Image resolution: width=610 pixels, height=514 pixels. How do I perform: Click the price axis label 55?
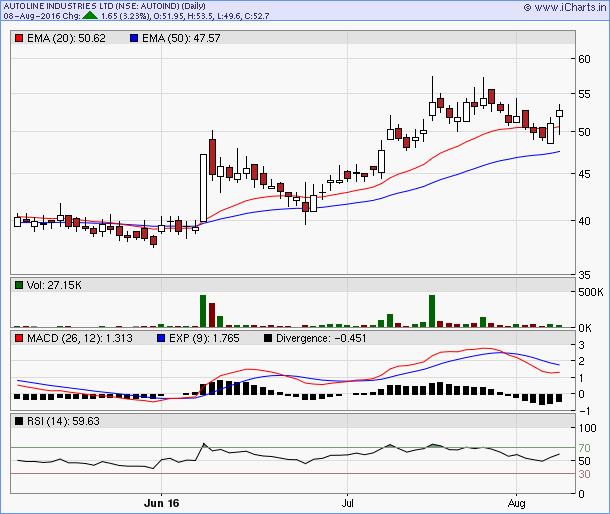click(x=584, y=94)
